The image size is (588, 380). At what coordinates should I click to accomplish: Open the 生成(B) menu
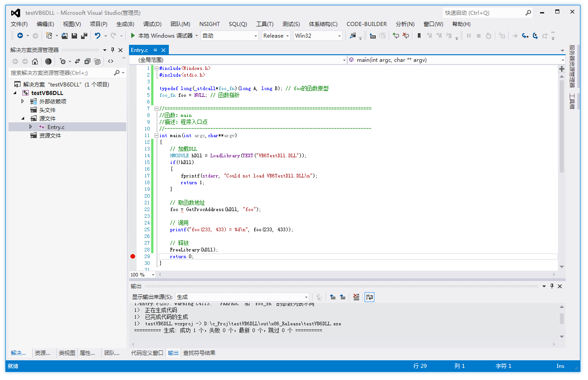point(125,24)
